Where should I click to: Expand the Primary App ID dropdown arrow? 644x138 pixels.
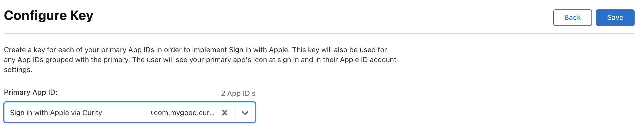point(245,113)
